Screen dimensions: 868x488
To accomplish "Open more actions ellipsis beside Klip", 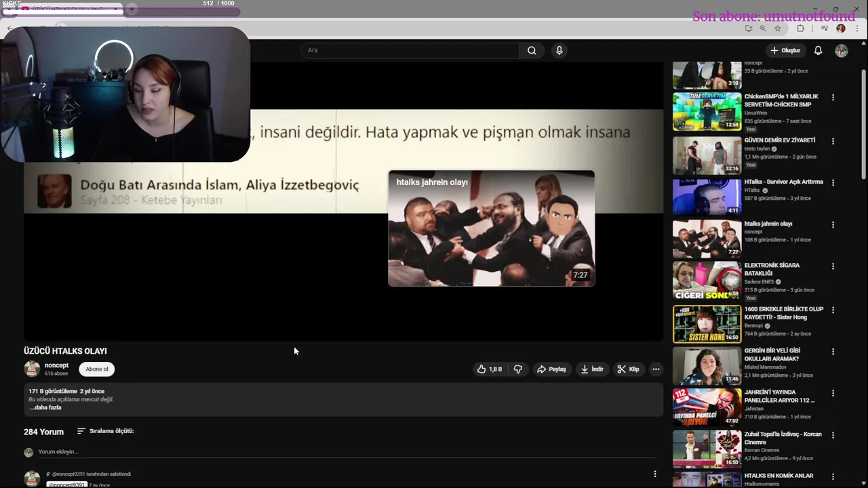I will [656, 369].
